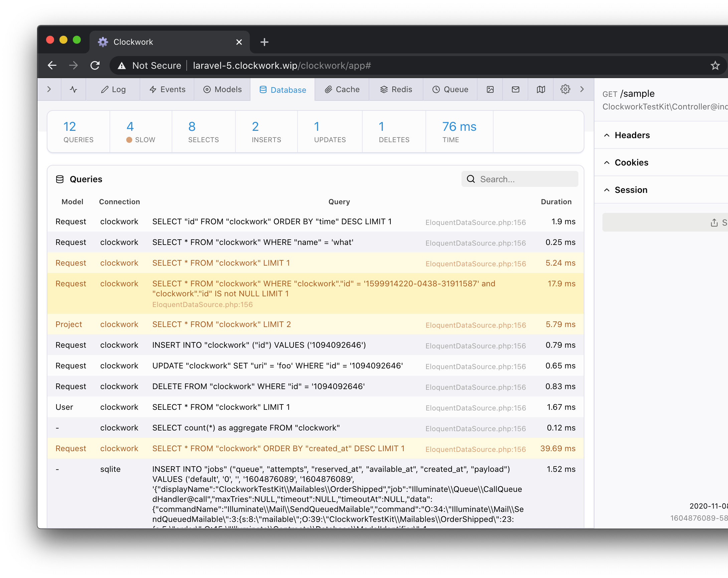
Task: Click the Queries database icon heading
Action: click(60, 179)
